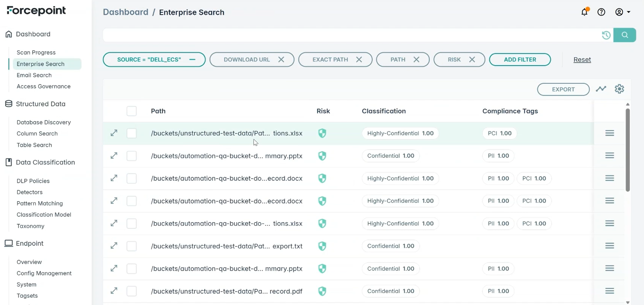Viewport: 644px width, 305px height.
Task: Click the Compliance Tags column header
Action: click(510, 111)
